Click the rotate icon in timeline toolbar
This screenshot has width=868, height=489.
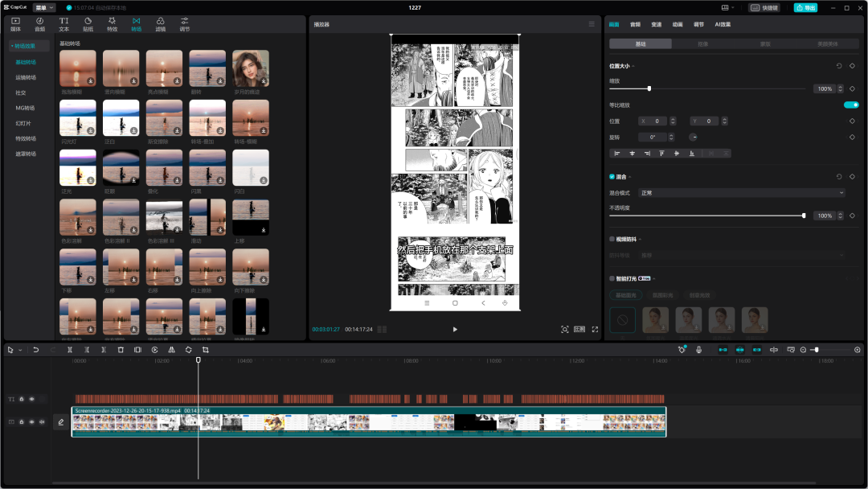pos(189,350)
